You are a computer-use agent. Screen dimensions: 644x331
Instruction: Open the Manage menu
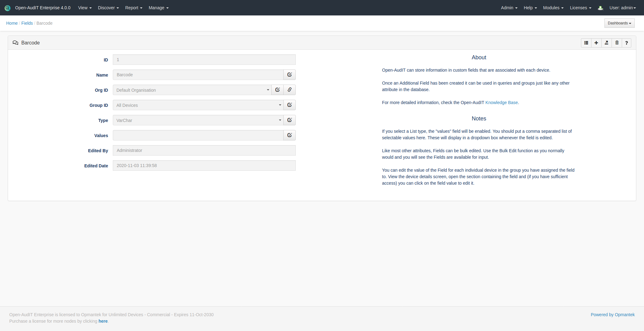coord(159,8)
